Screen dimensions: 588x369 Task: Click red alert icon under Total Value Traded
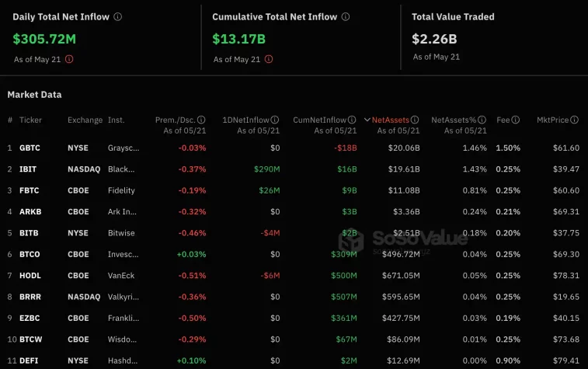(x=468, y=57)
